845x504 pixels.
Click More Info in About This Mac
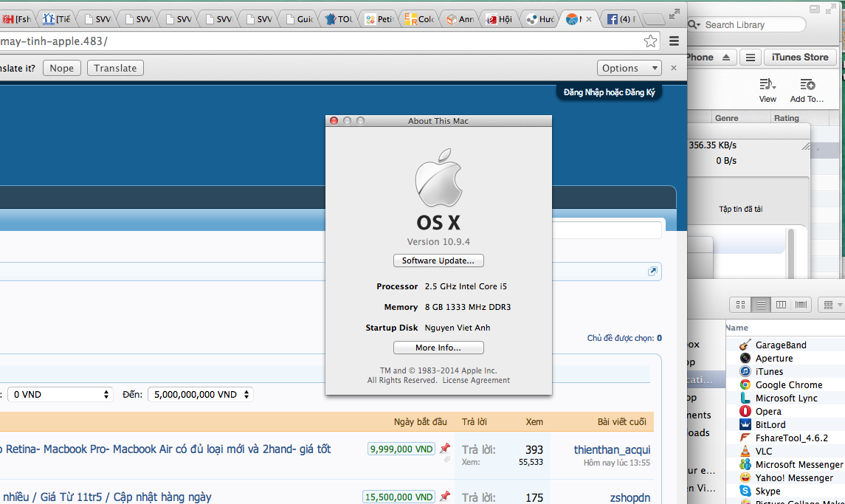point(438,348)
